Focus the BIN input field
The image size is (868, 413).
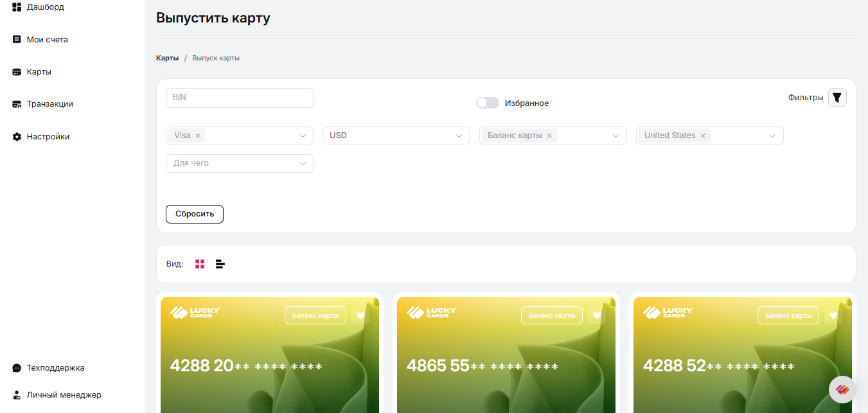coord(240,98)
